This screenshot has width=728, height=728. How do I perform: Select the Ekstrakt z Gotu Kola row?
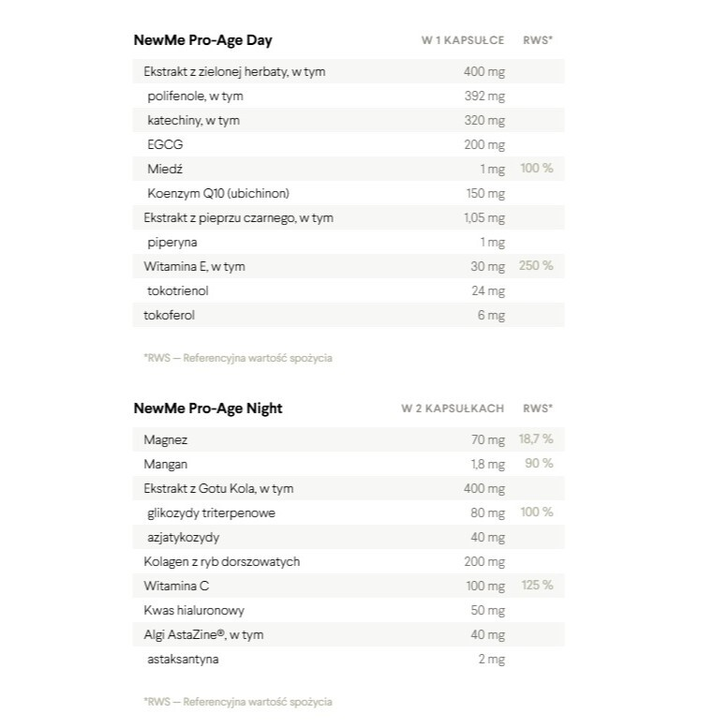(219, 488)
